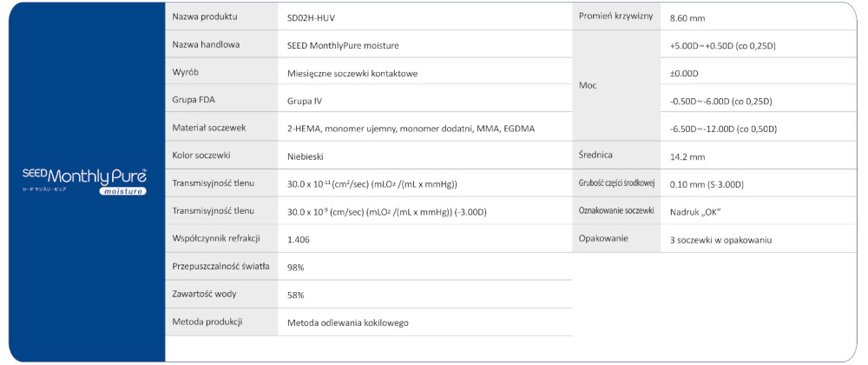Select the '2-HEMA, monomer ujemny' material value
Image resolution: width=868 pixels, height=365 pixels.
tap(411, 129)
